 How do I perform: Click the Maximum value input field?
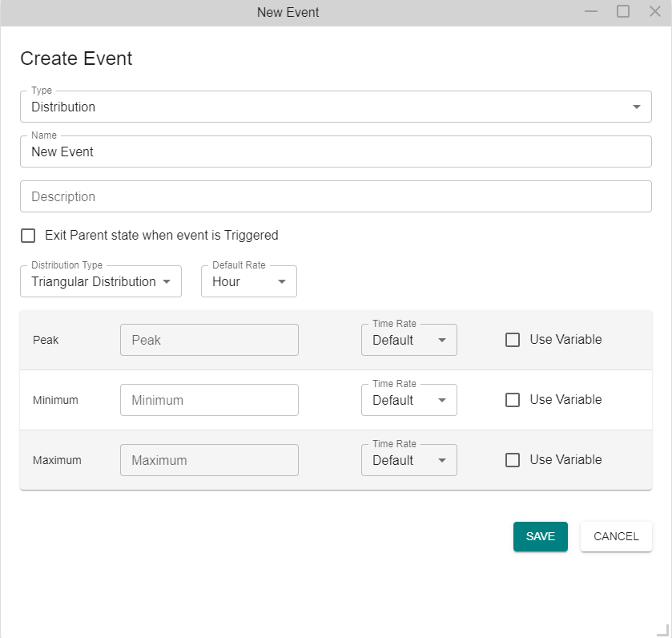click(209, 459)
